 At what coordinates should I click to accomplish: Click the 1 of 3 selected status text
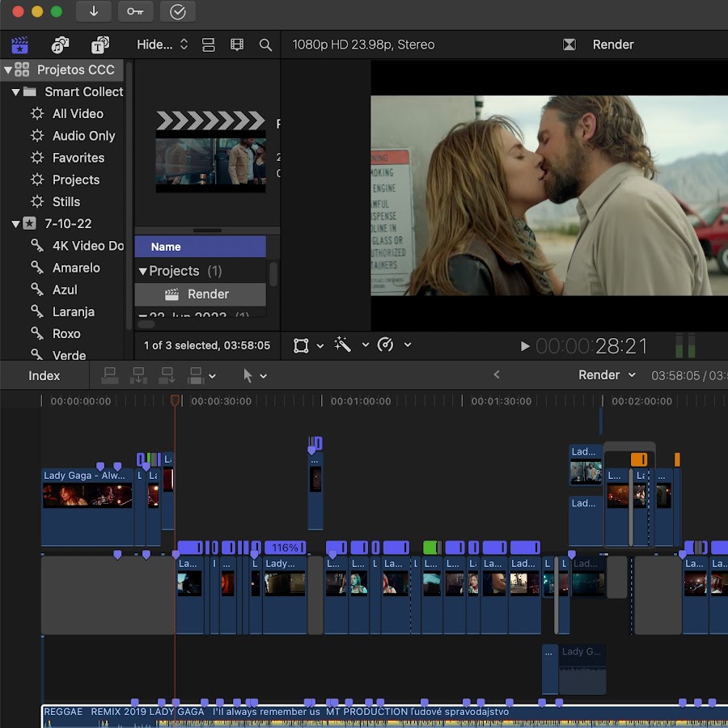pyautogui.click(x=206, y=345)
